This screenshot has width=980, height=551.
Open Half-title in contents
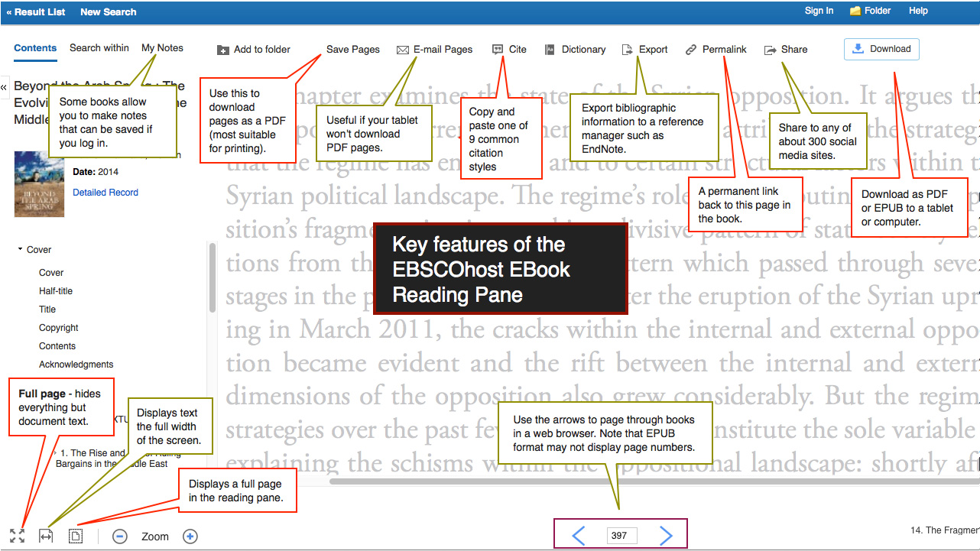point(56,291)
